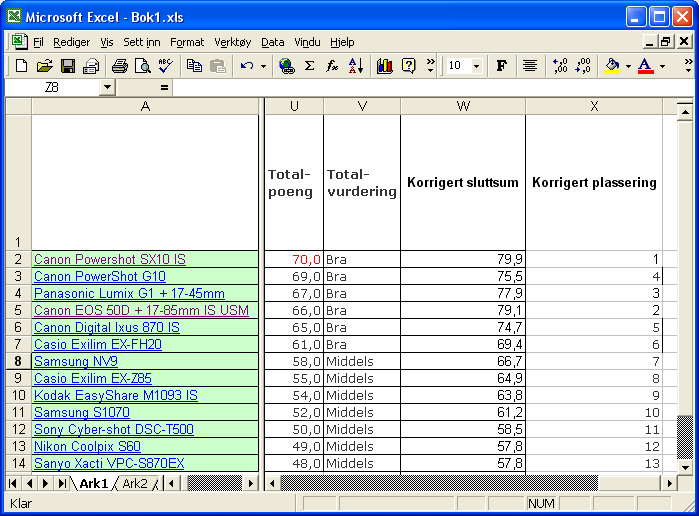Screen dimensions: 699x516
Task: Open the Canon Powershot SX10 IS link
Action: click(110, 259)
